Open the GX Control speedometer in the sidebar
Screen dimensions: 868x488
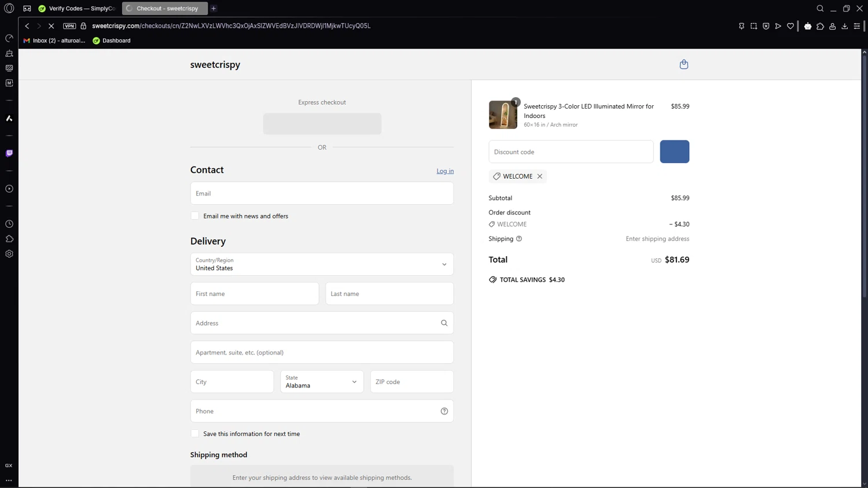(9, 38)
